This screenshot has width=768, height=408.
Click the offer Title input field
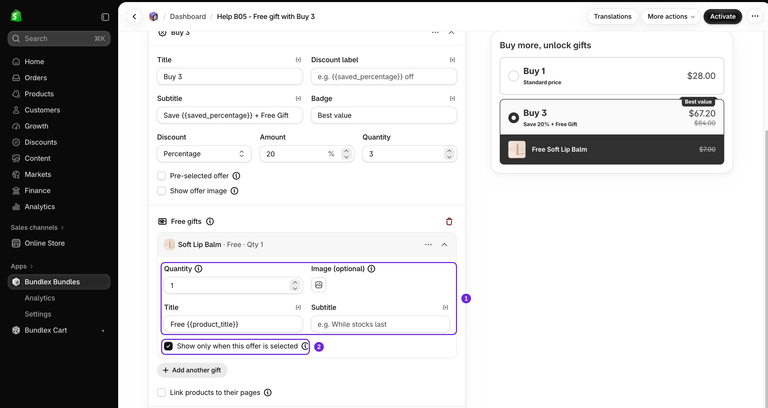click(x=230, y=77)
